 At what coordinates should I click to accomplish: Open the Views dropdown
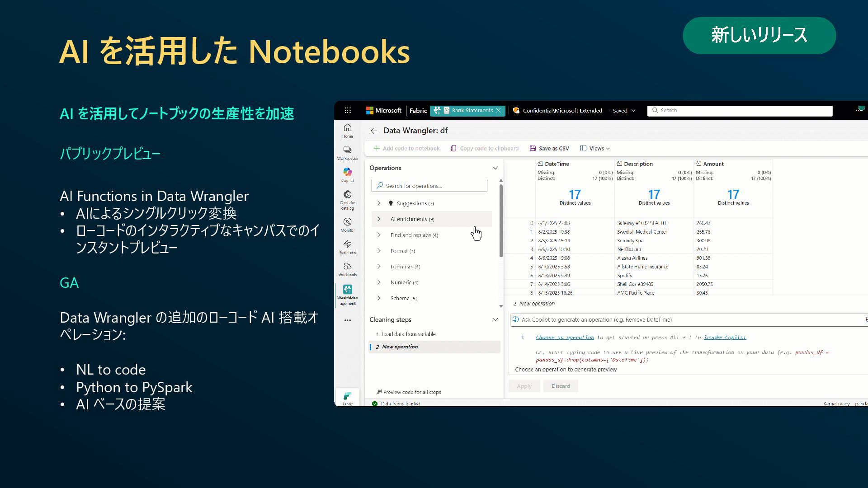(595, 148)
